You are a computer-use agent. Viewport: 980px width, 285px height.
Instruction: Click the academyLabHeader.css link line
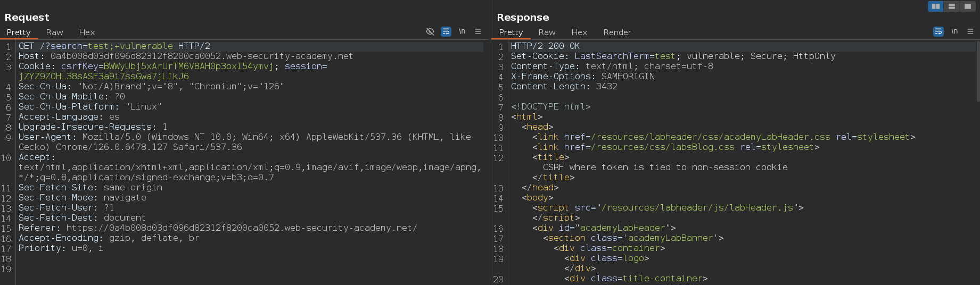pos(724,137)
